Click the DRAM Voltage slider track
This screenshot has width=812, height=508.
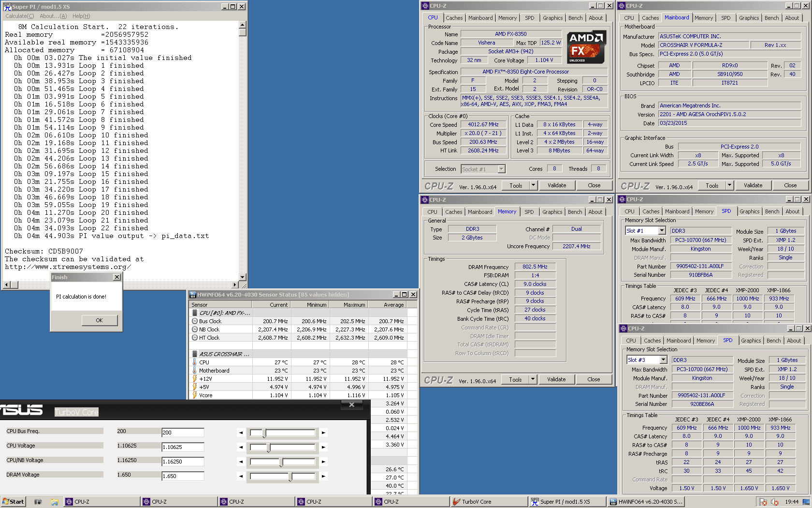point(282,476)
